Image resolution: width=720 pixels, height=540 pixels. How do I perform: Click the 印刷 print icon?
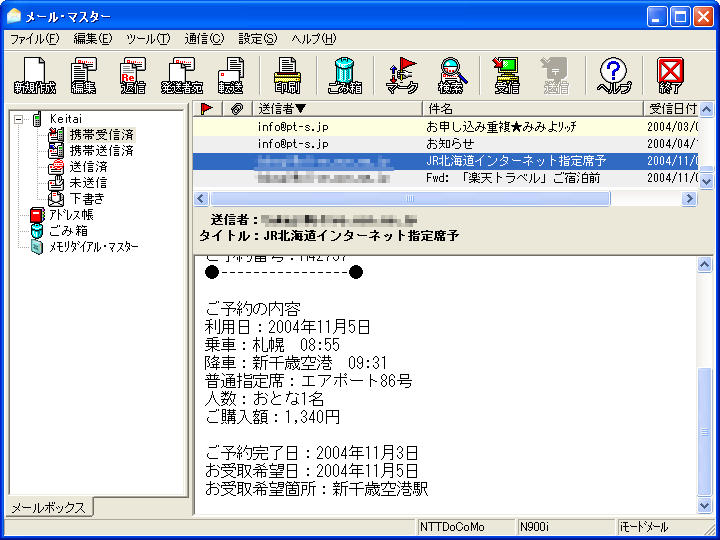pos(287,76)
